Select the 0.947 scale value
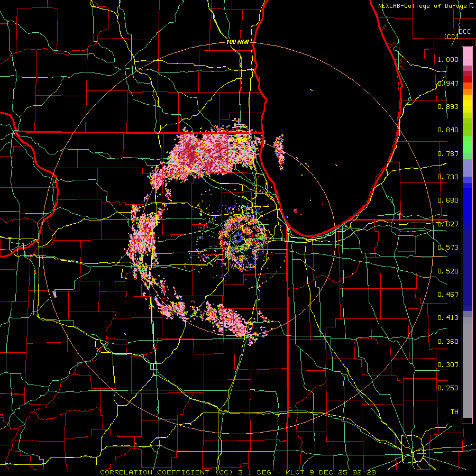This screenshot has height=476, width=476. 448,83
